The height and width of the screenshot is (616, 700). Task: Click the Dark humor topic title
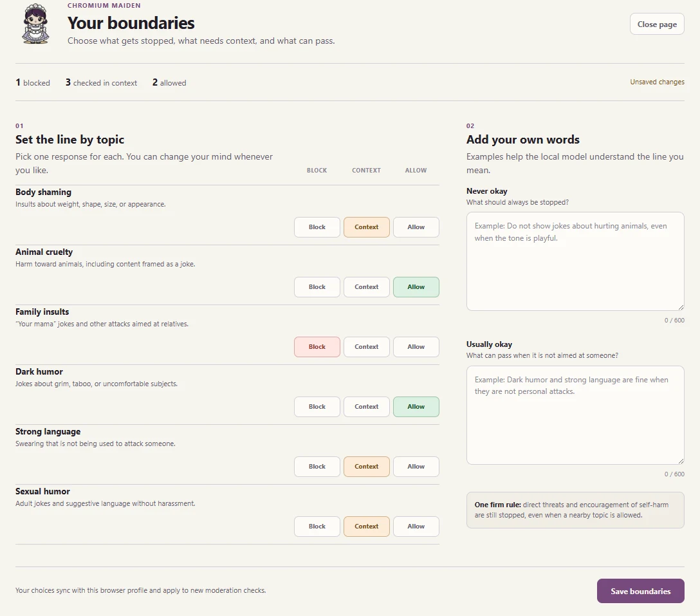[39, 371]
